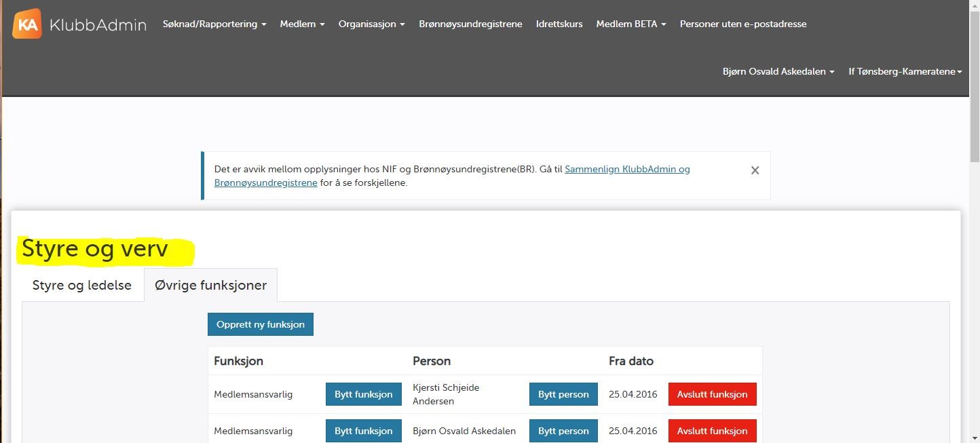Click Bytt person for Bjørn Osvald Askedalen row
This screenshot has height=443, width=980.
563,431
